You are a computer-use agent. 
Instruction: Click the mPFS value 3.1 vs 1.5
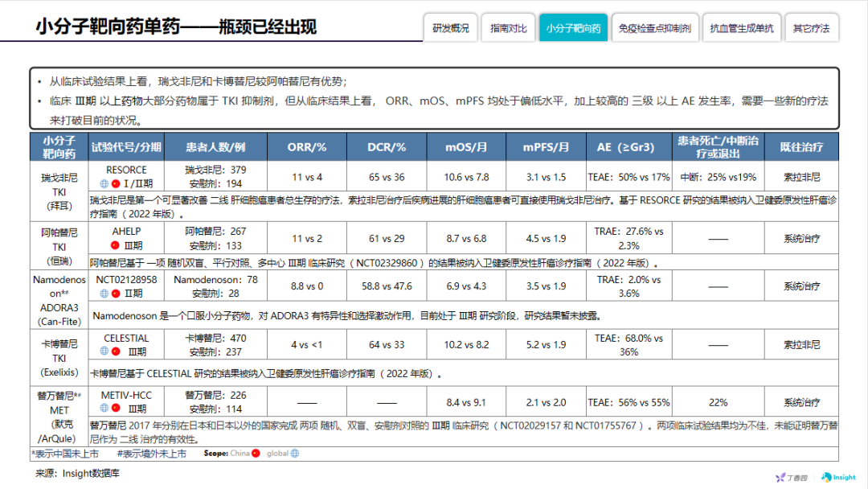click(546, 177)
